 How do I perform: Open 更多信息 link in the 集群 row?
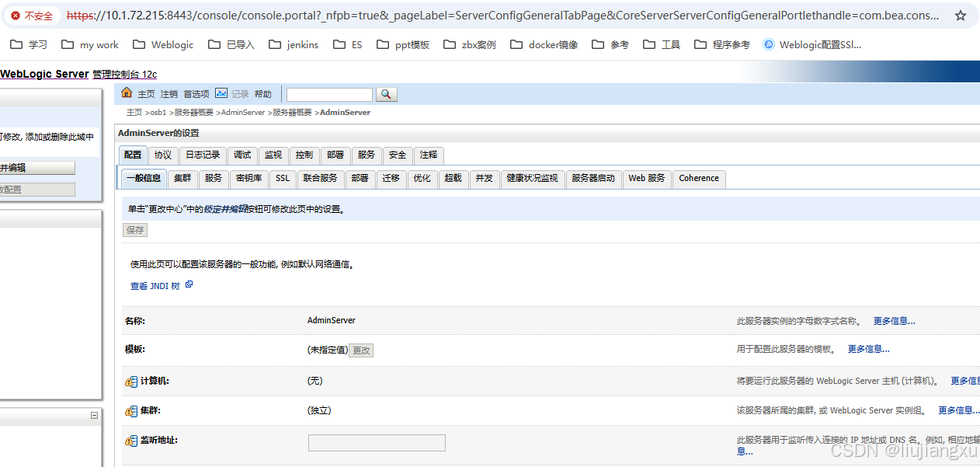958,410
